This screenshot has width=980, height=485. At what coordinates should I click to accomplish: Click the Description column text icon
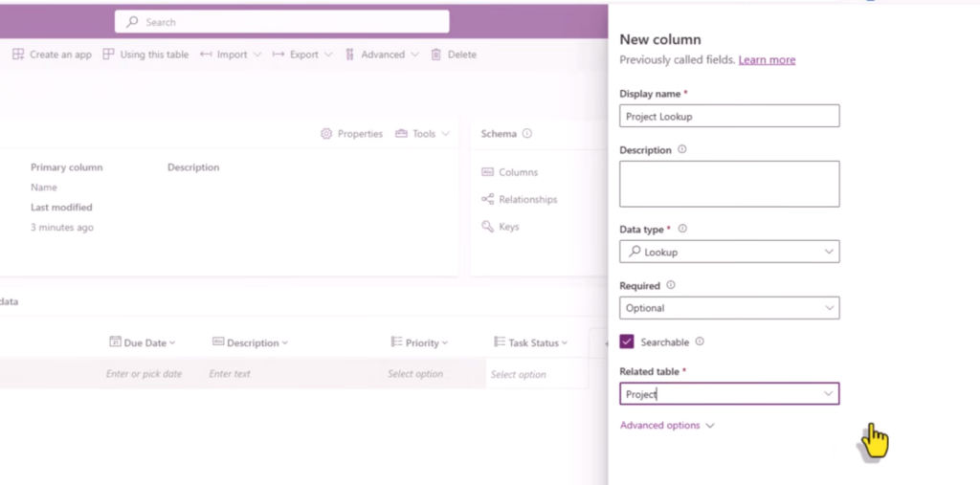[x=218, y=342]
